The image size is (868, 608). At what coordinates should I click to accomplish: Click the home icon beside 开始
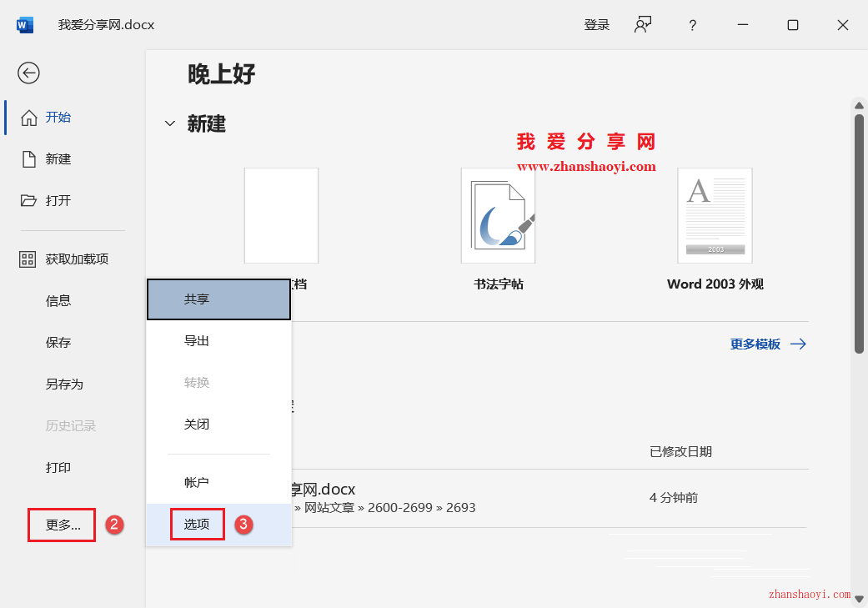pyautogui.click(x=29, y=118)
